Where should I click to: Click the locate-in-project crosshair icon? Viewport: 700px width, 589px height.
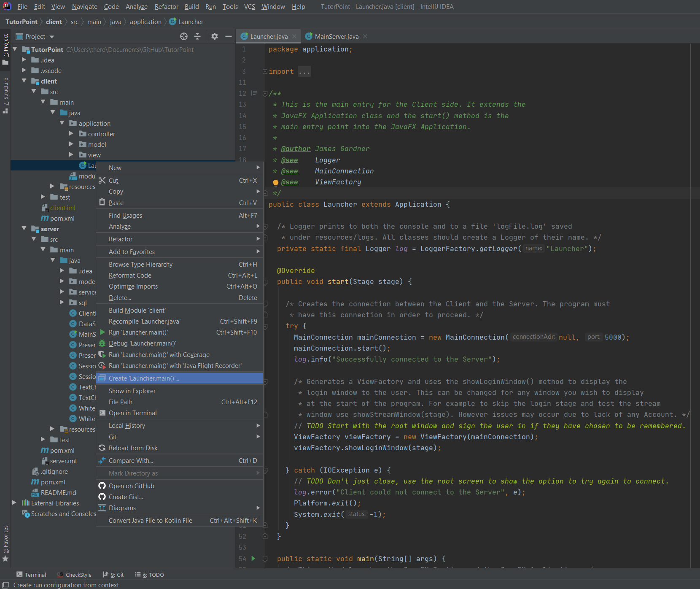coord(184,36)
